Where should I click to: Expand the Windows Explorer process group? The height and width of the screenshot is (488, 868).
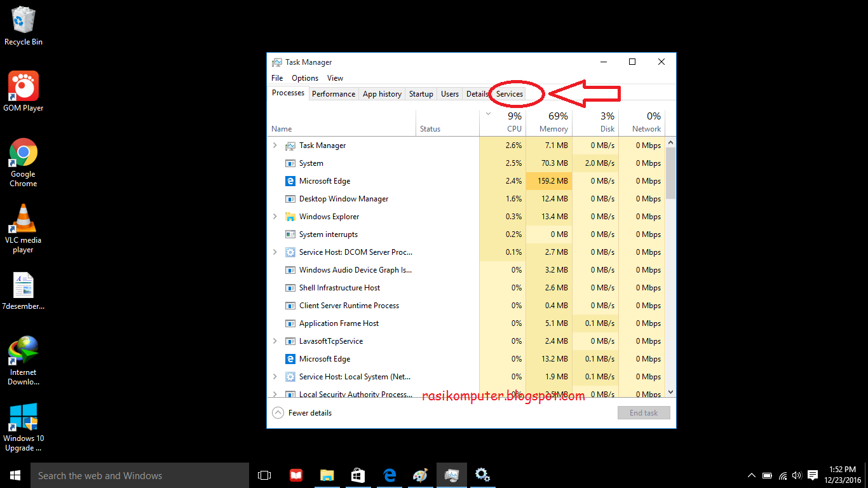point(275,217)
